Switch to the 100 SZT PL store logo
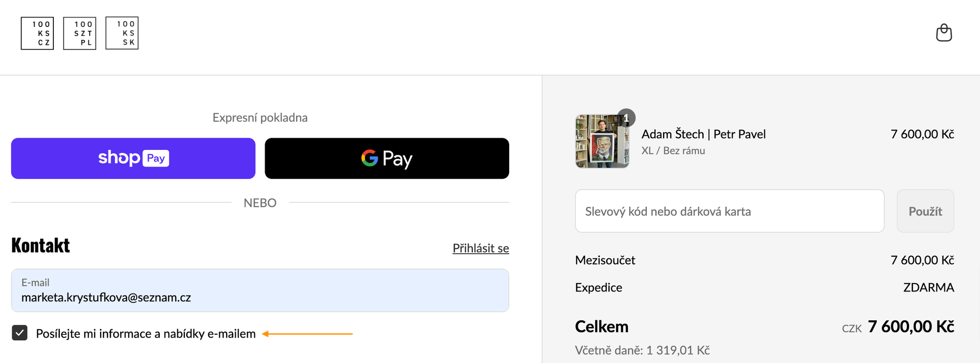980x363 pixels. [x=79, y=33]
